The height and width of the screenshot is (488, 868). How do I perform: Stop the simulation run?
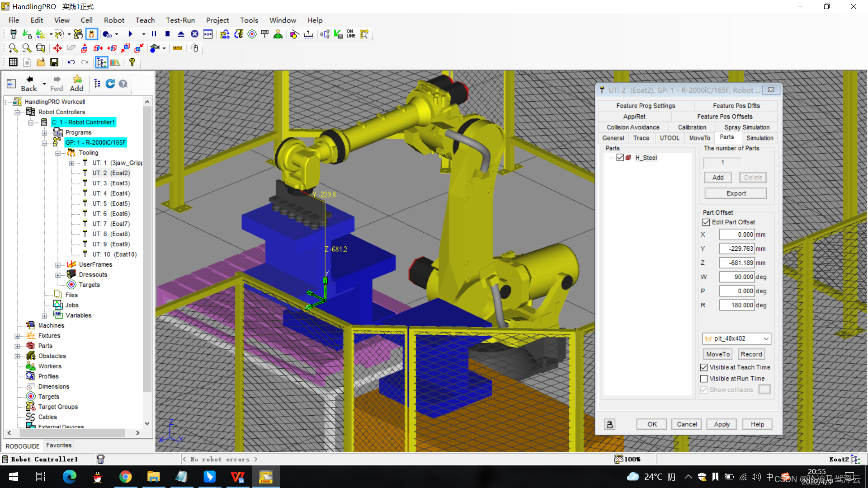click(x=167, y=34)
